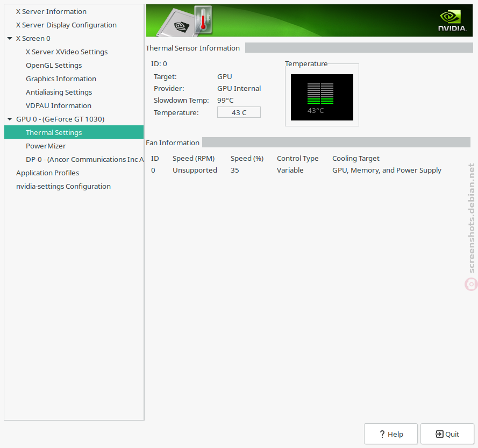Select GPU 0 - (GeForce GT 1030)

point(60,119)
